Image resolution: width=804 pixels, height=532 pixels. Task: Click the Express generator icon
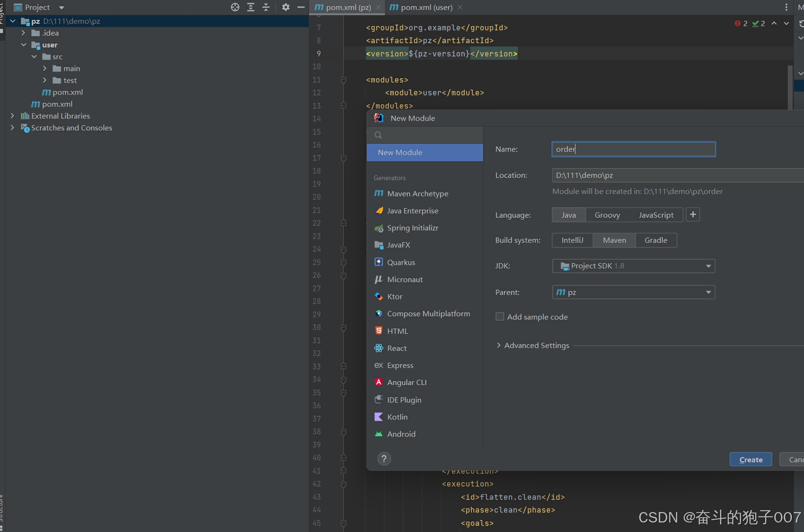click(379, 365)
